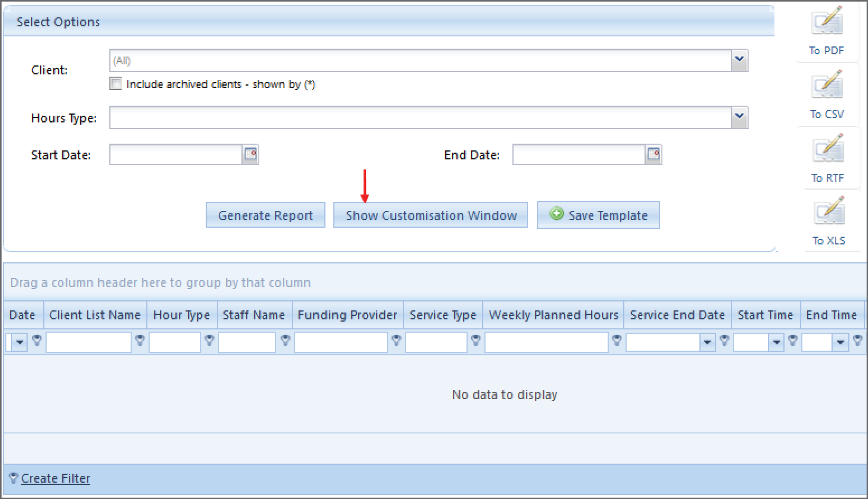Open the Start Date calendar picker
The image size is (868, 499).
coord(250,155)
